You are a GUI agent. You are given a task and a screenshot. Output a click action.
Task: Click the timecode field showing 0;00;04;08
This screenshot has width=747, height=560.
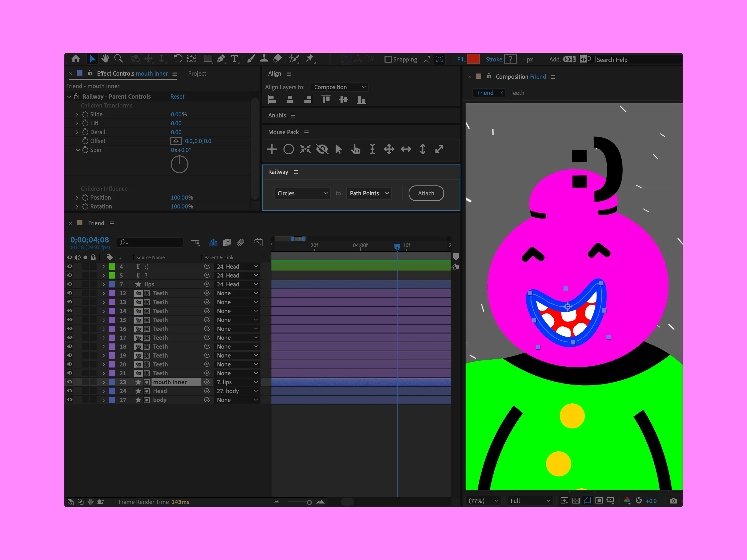pos(90,240)
